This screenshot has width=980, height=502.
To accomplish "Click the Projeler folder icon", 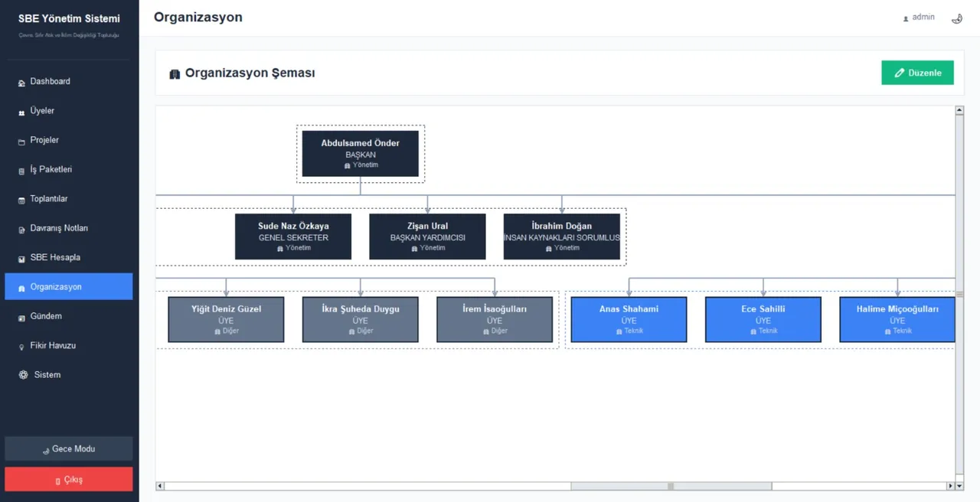I will [21, 142].
